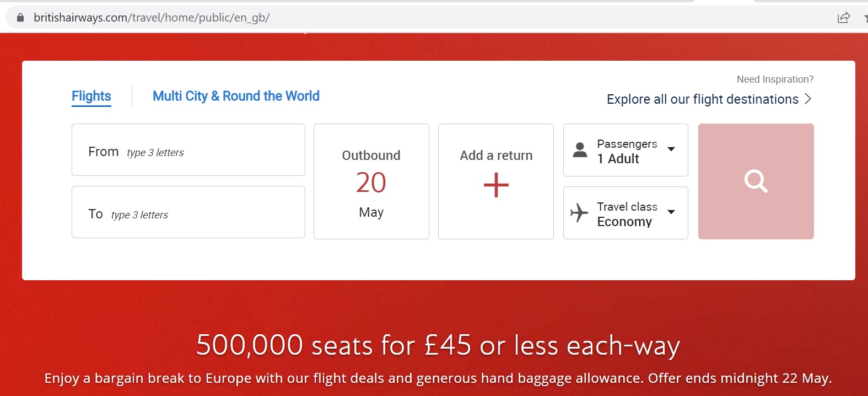Click the plus icon to add return

coord(496,185)
